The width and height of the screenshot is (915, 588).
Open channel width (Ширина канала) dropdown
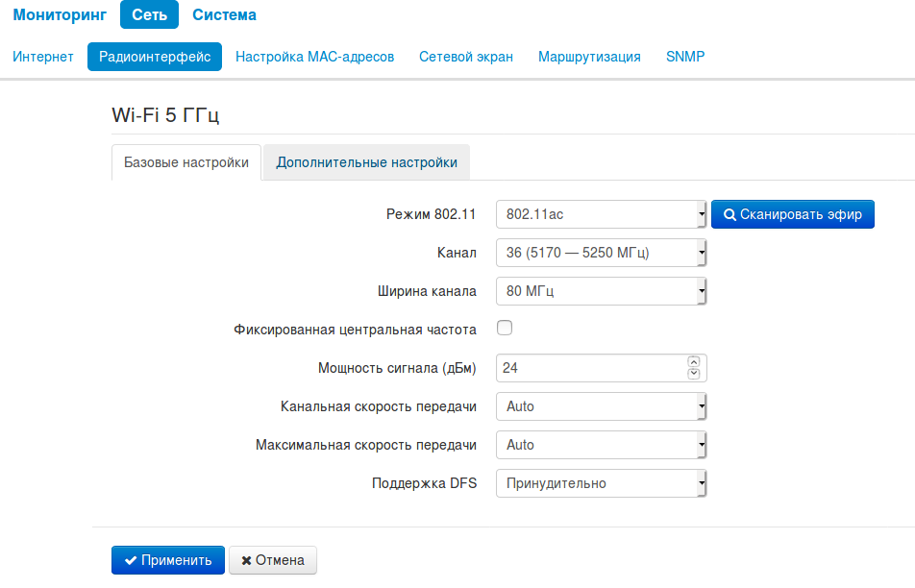point(601,291)
